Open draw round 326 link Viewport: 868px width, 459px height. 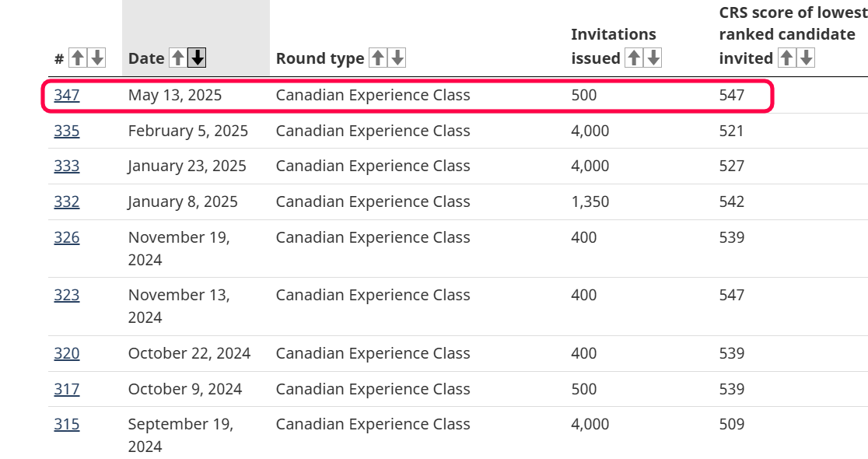pyautogui.click(x=66, y=237)
